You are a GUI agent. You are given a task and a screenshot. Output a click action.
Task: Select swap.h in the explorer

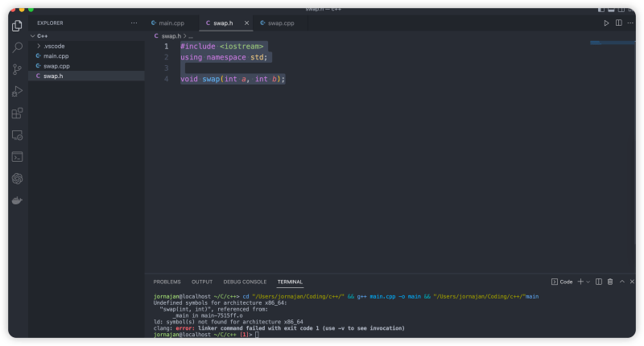(x=86, y=76)
